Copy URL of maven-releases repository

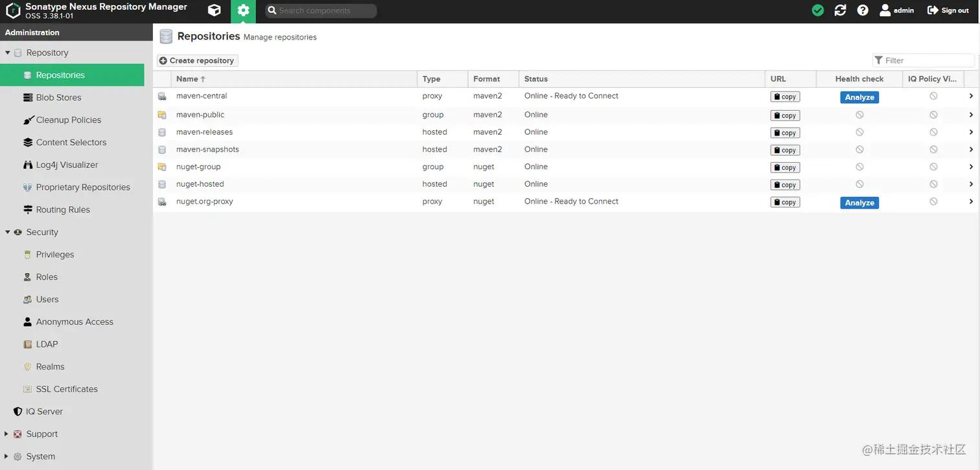click(785, 133)
